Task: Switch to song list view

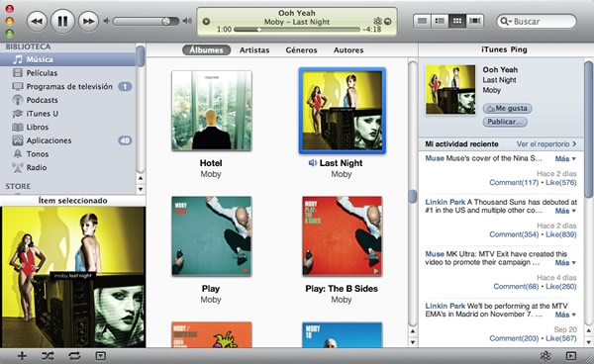Action: (x=422, y=21)
